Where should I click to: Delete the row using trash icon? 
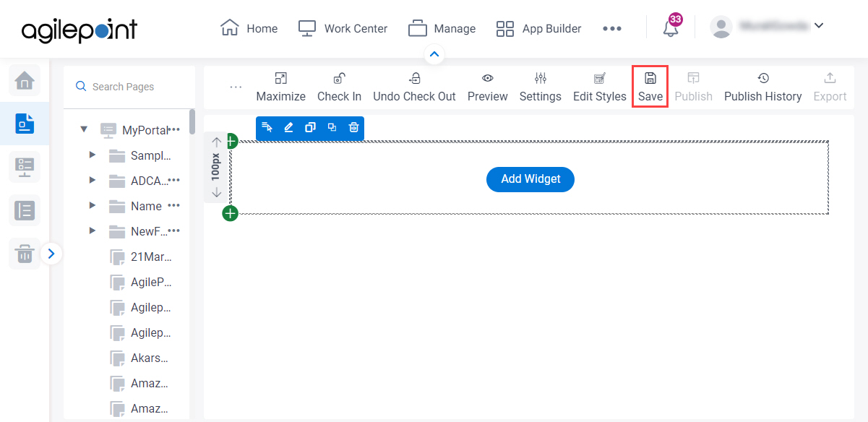coord(353,127)
